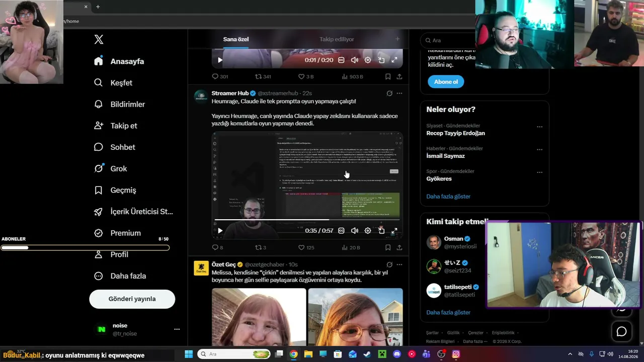
Task: Open the left selfie photo in Özet Geç post
Action: (x=259, y=316)
